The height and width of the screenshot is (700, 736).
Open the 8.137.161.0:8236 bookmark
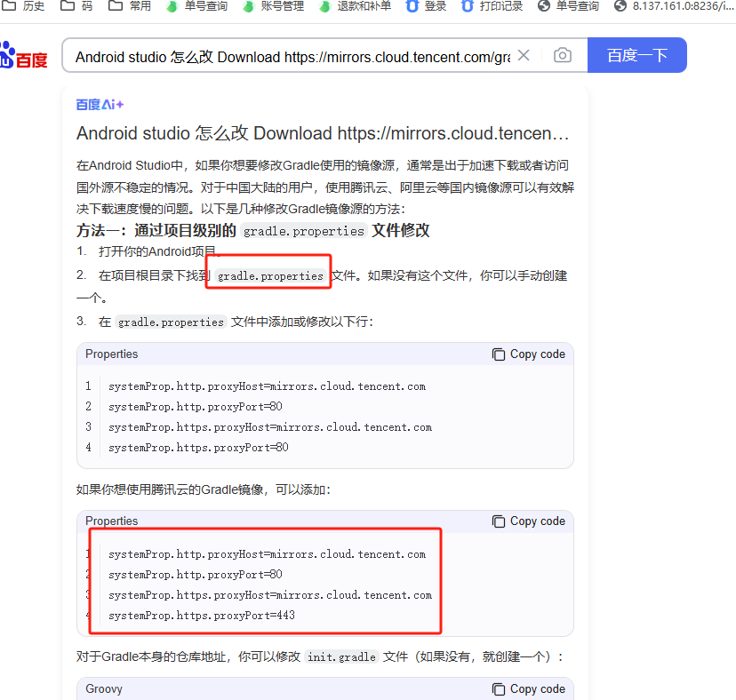pyautogui.click(x=674, y=6)
